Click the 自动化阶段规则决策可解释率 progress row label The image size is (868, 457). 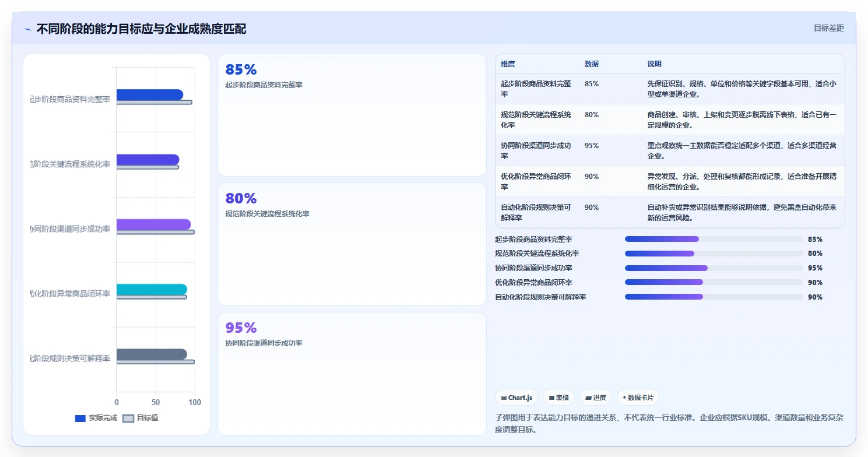click(540, 297)
